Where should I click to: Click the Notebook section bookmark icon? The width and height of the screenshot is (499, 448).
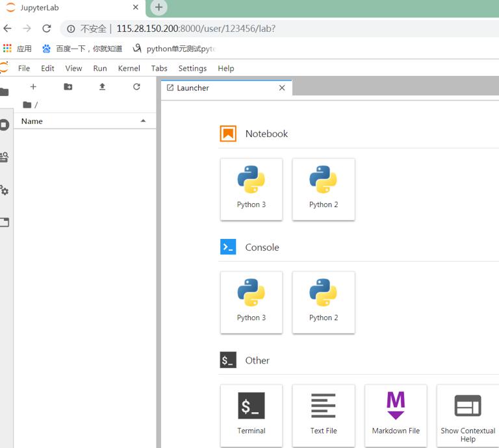(228, 134)
